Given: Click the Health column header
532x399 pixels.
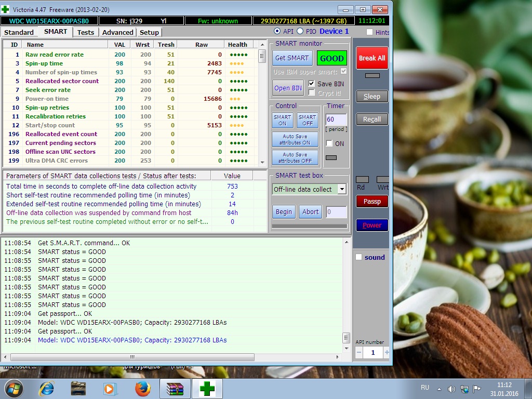Looking at the screenshot, I should [x=237, y=45].
